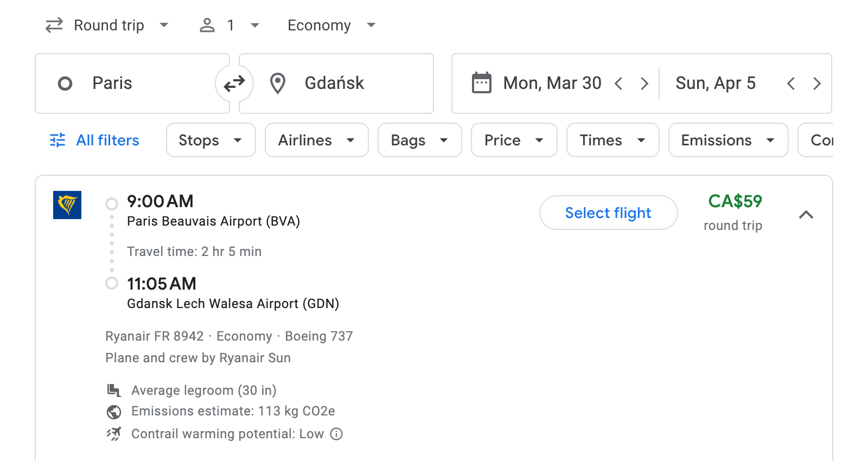Open the Emissions filter dropdown
Image resolution: width=868 pixels, height=461 pixels.
(728, 140)
